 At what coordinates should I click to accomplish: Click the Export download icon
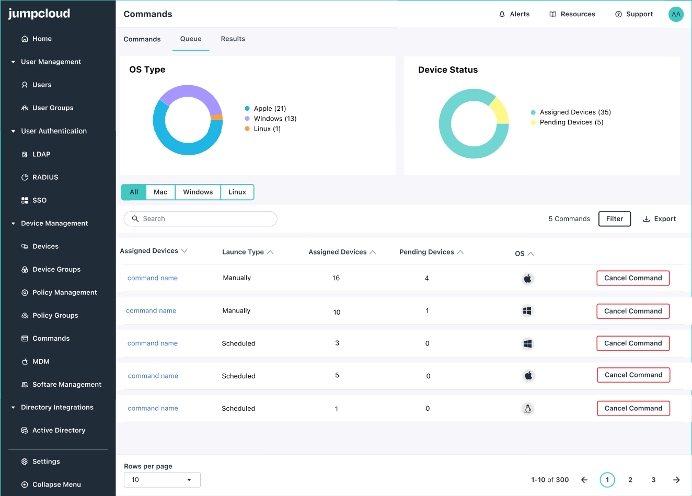pos(646,218)
